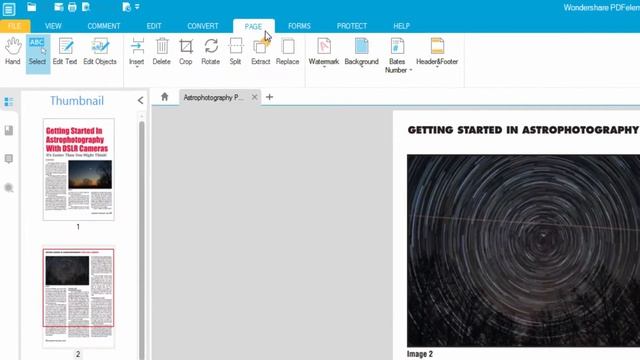640x360 pixels.
Task: Click the Rotate page icon
Action: (211, 51)
